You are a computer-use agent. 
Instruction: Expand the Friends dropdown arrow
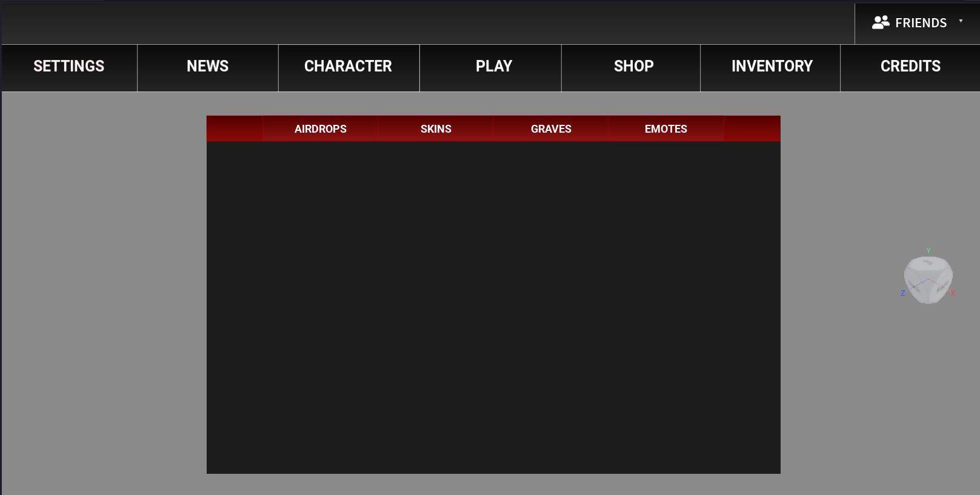(961, 21)
